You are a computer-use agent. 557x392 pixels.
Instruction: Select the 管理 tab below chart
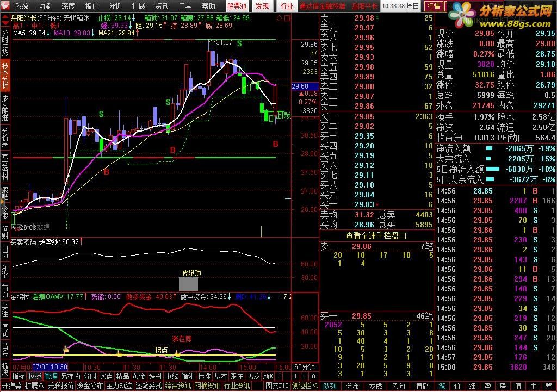51,376
